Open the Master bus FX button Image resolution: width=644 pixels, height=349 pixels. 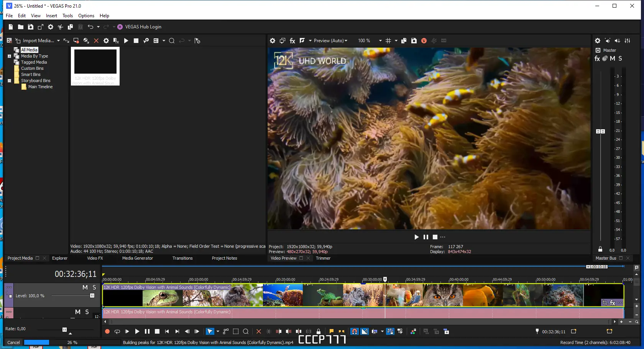pyautogui.click(x=597, y=59)
